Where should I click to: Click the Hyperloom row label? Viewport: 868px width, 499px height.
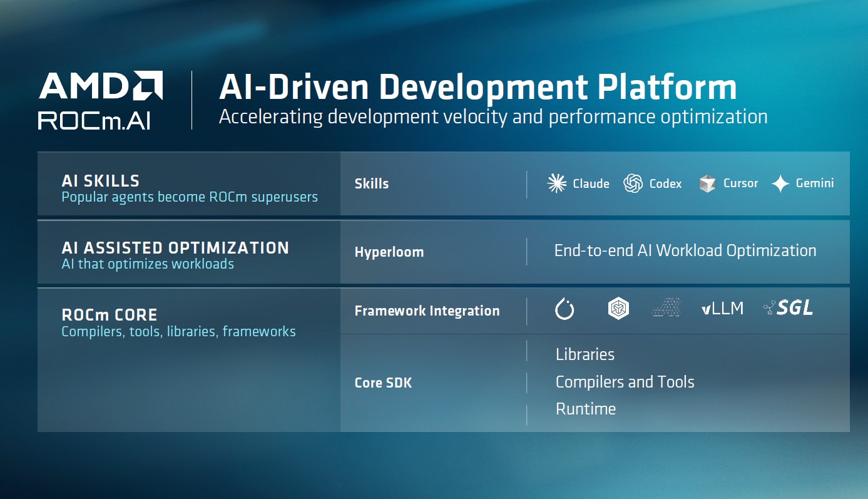(x=389, y=252)
